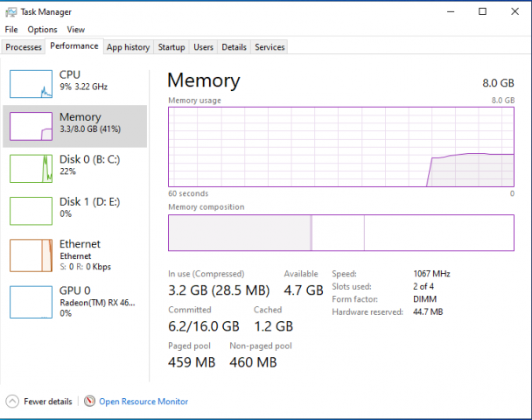Switch to the Processes tab
This screenshot has width=532, height=420.
point(24,47)
